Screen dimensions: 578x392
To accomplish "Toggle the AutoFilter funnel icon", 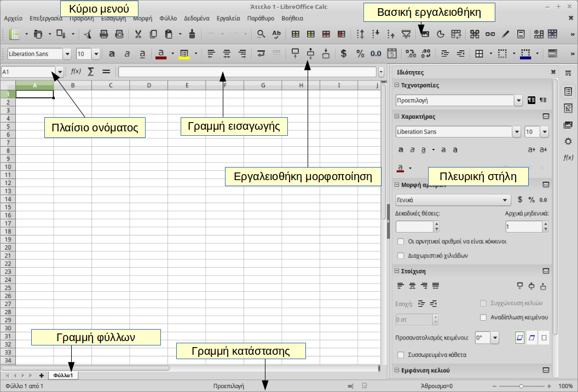I will (406, 34).
